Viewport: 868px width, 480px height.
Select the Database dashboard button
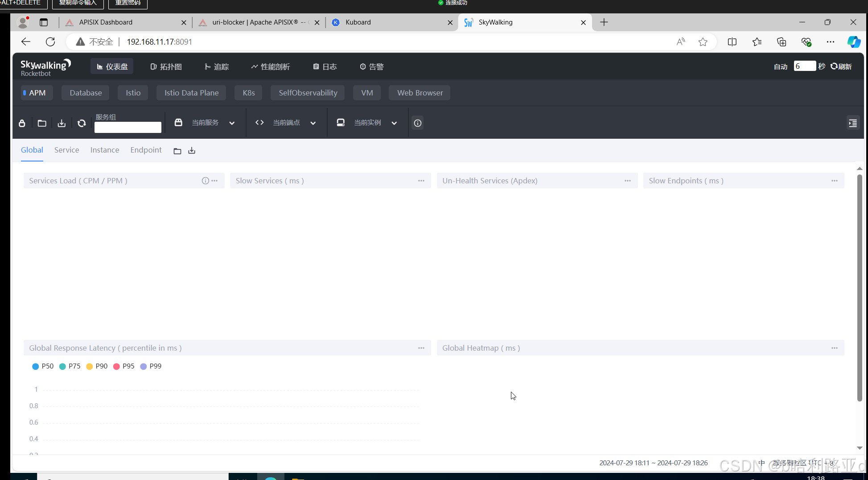point(86,93)
